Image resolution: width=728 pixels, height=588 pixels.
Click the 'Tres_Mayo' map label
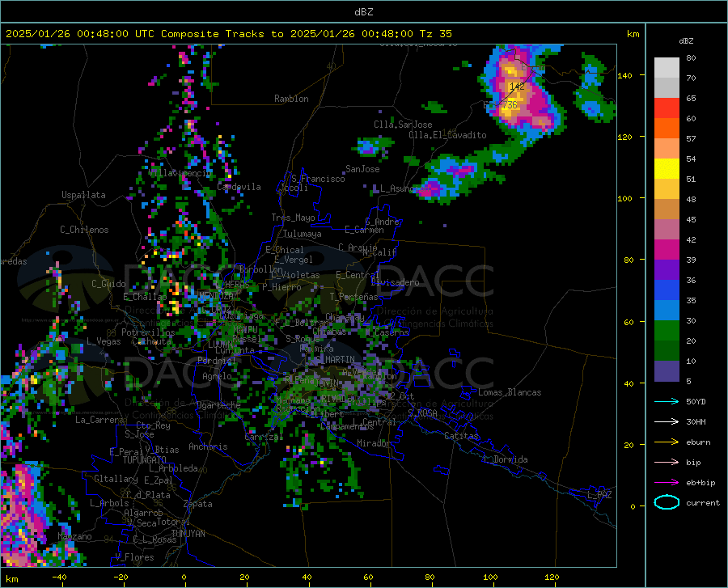point(293,218)
